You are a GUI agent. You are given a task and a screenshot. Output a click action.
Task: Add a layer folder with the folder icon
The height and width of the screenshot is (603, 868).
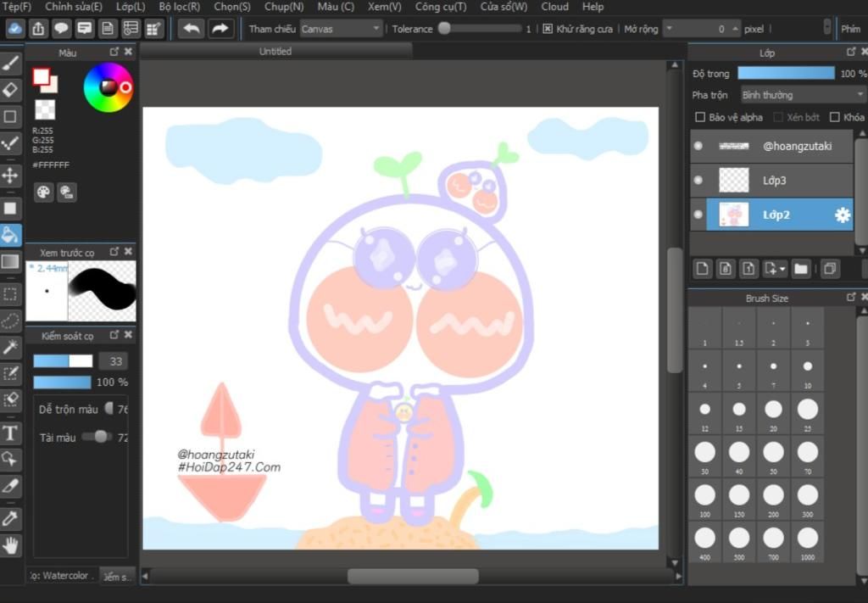800,269
